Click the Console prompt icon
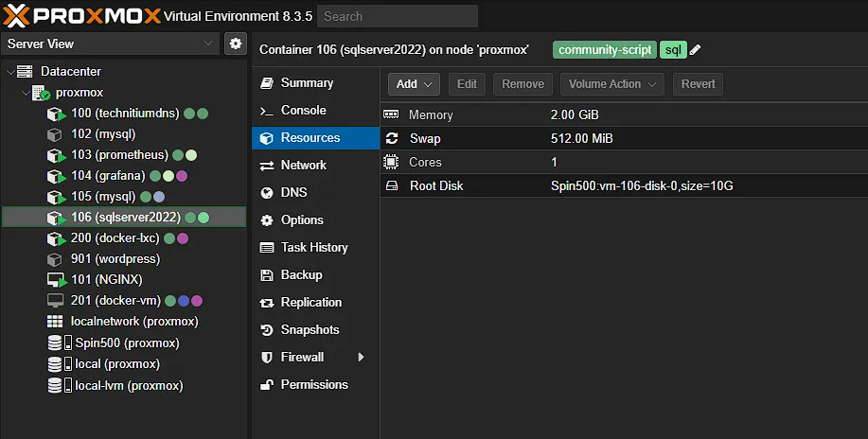The width and height of the screenshot is (868, 439). pos(267,111)
